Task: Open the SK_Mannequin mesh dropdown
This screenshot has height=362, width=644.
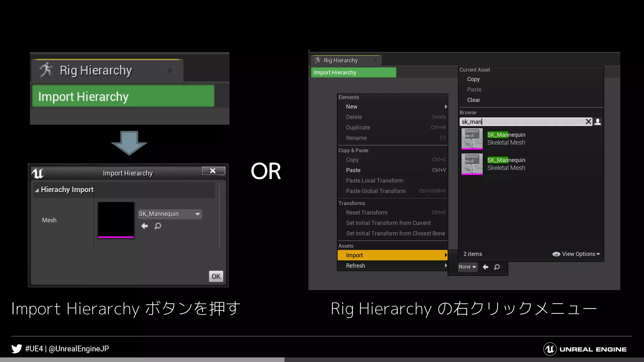Action: tap(170, 214)
